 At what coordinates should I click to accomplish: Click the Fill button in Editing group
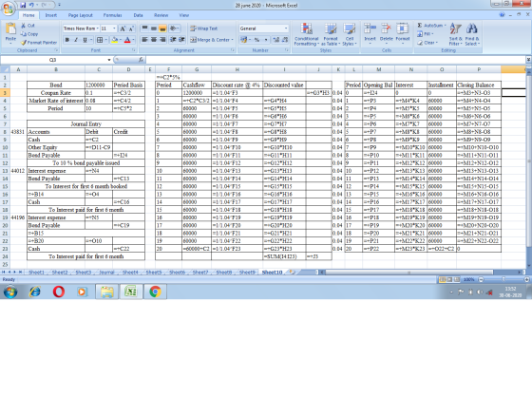point(425,34)
